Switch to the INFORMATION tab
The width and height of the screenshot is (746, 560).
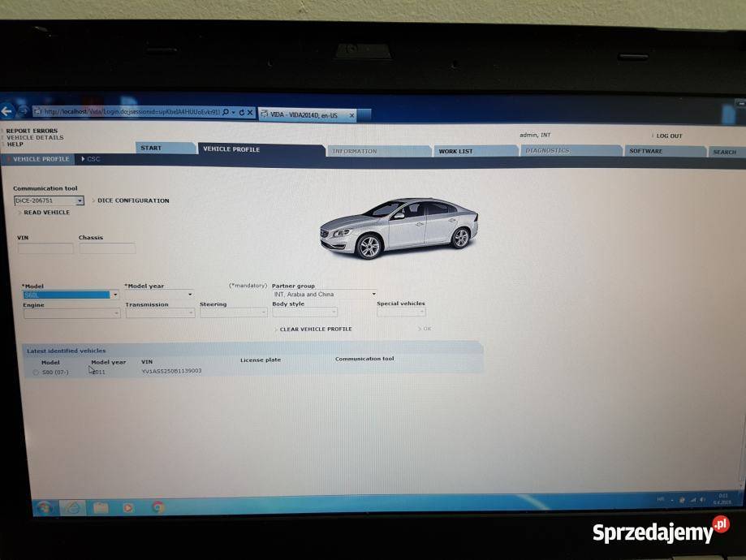pos(378,151)
